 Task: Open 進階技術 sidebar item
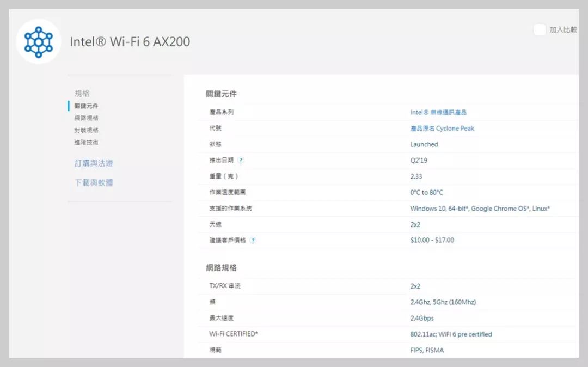coord(86,143)
